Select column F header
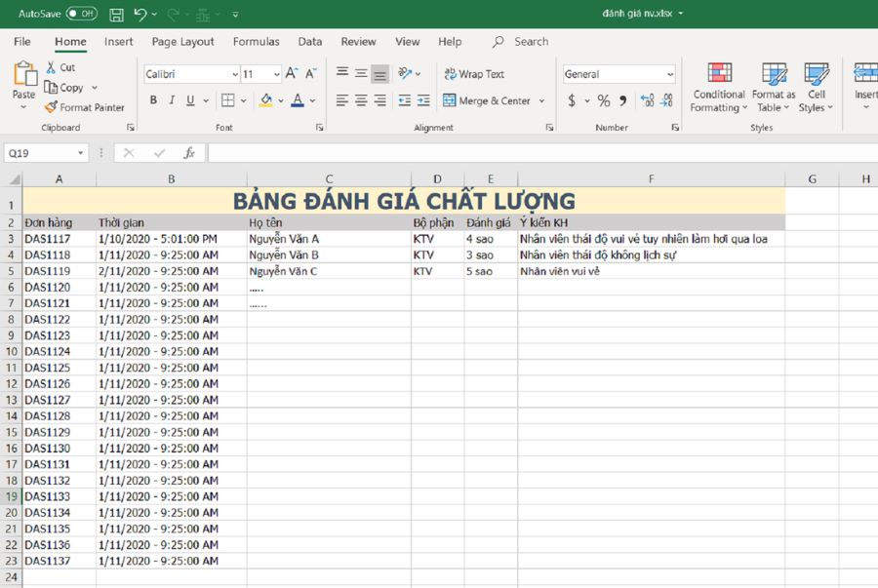The image size is (878, 588). coord(651,179)
